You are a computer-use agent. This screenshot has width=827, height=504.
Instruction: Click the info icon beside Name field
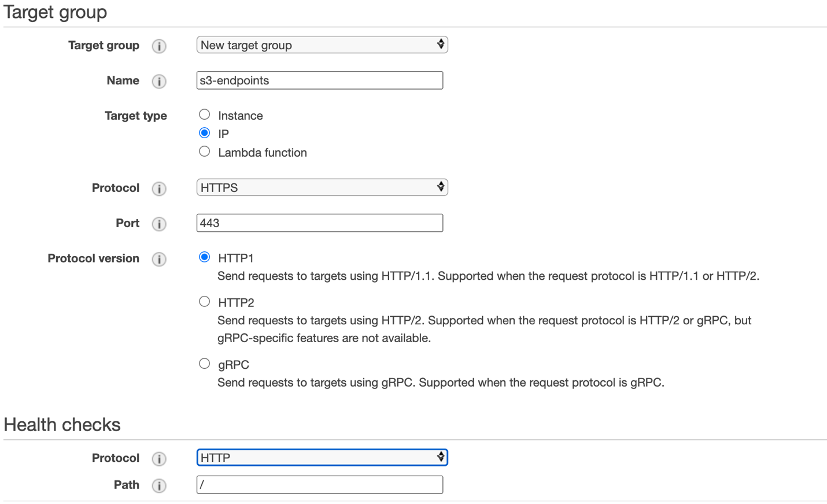[x=158, y=81]
